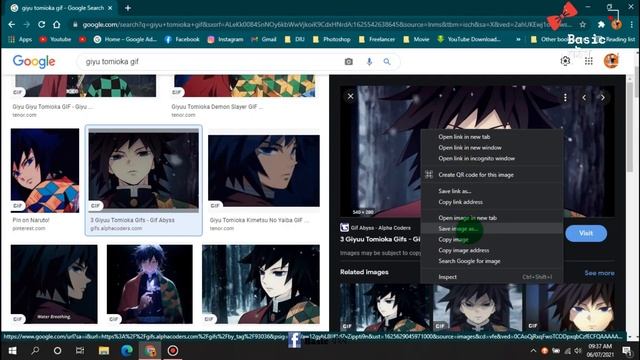Search by image with camera icon
The image size is (640, 360).
[x=349, y=62]
